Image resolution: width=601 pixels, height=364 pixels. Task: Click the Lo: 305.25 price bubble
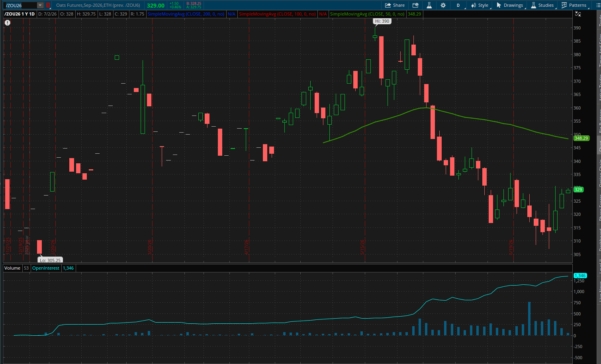tap(50, 260)
